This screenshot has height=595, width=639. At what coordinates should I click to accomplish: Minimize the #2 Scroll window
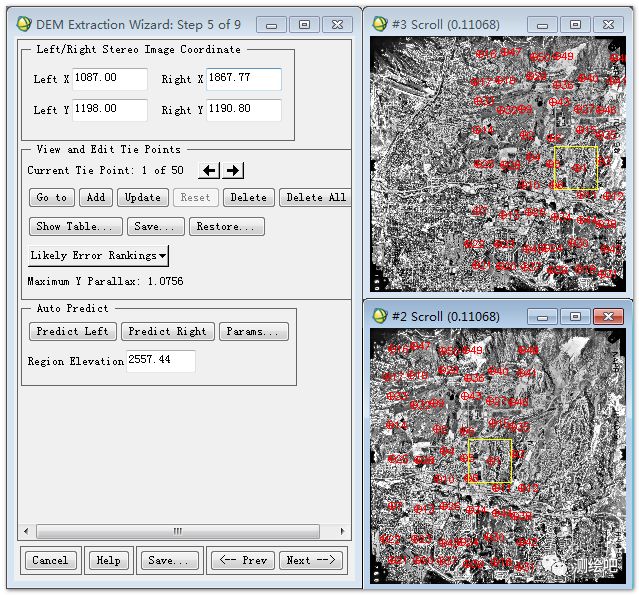click(543, 316)
